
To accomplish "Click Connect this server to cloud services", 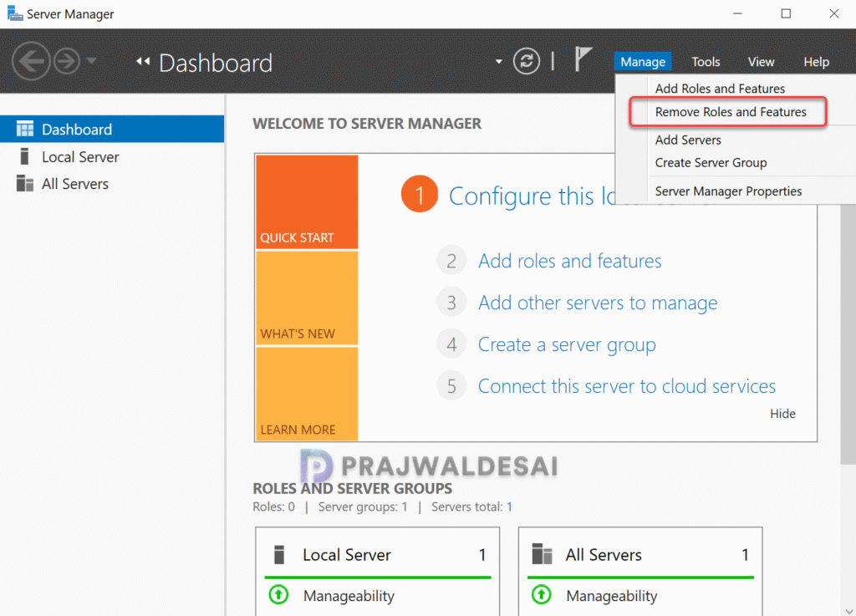I will (627, 386).
